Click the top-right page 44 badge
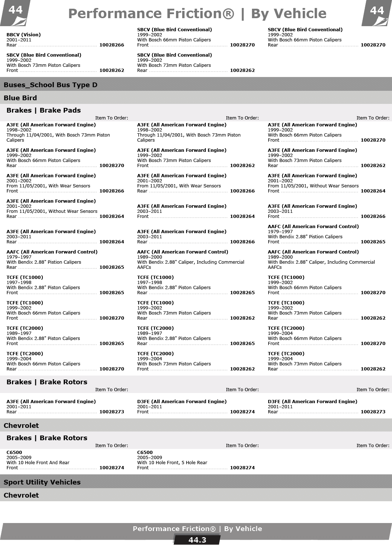Viewport: 392px width, 547px height. pyautogui.click(x=377, y=11)
